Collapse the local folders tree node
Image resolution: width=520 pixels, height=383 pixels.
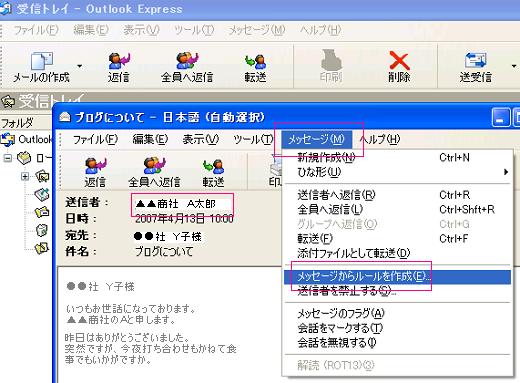point(7,158)
